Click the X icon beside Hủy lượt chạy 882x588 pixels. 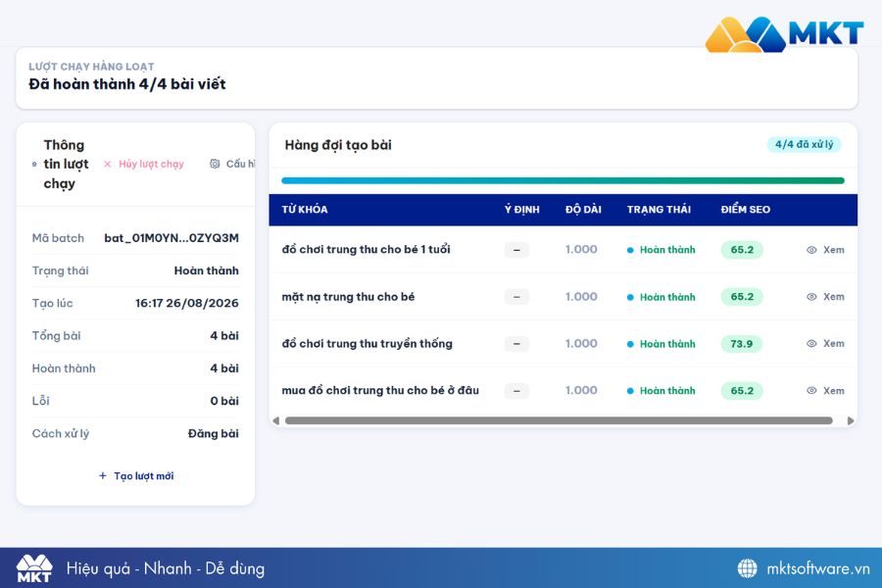pos(108,164)
